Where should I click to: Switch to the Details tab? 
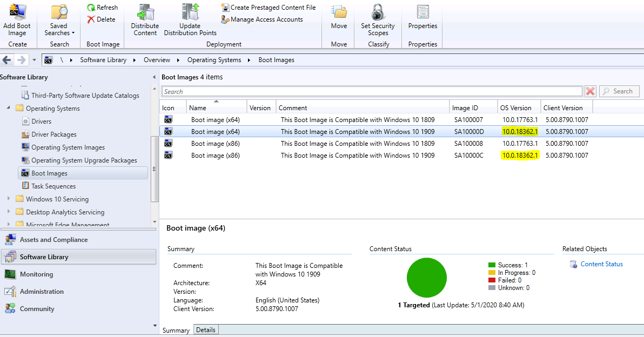click(x=205, y=330)
